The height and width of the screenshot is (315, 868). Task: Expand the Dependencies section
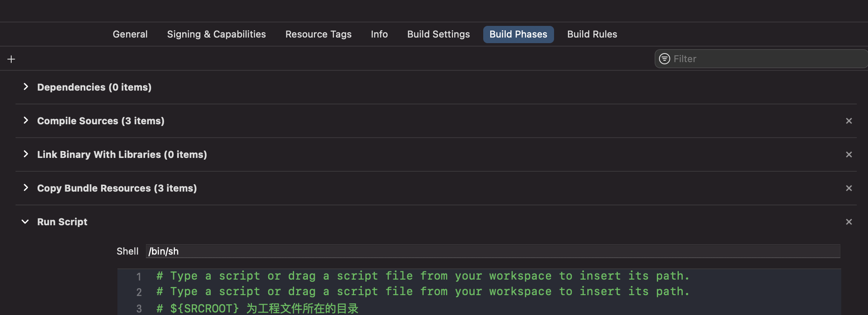coord(26,87)
